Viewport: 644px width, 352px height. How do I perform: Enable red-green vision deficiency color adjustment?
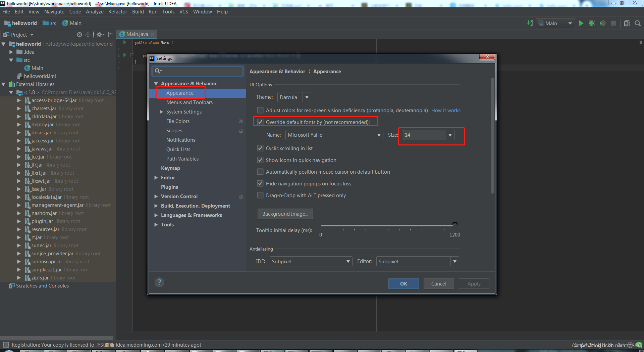[x=260, y=110]
